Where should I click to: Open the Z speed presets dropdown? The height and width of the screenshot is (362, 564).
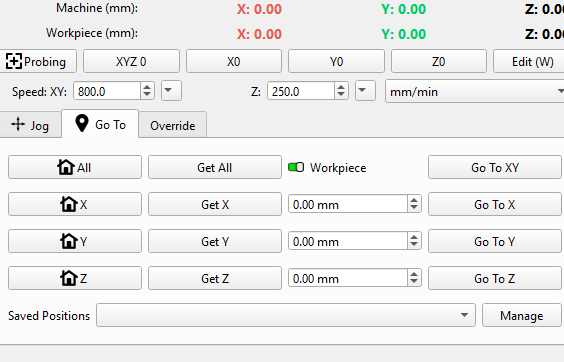pos(365,91)
